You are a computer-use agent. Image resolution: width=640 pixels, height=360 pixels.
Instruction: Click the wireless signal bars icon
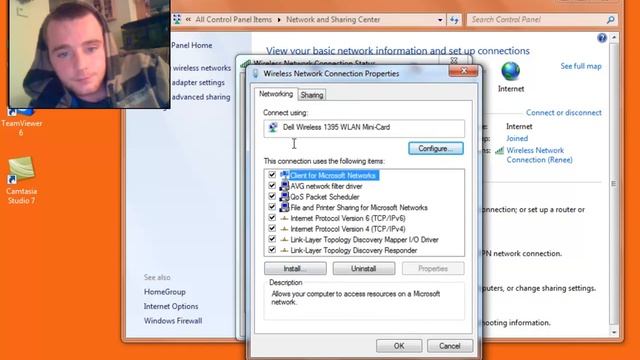point(499,151)
